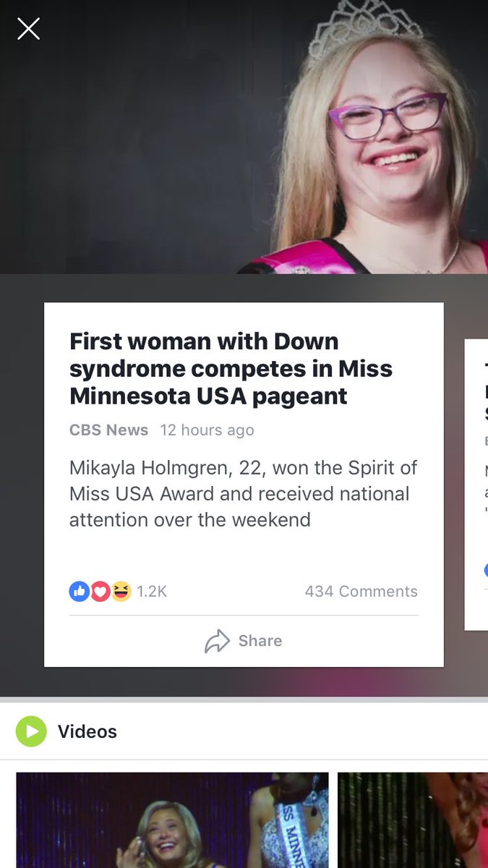Open the Videos section heading
488x868 pixels.
pyautogui.click(x=87, y=731)
